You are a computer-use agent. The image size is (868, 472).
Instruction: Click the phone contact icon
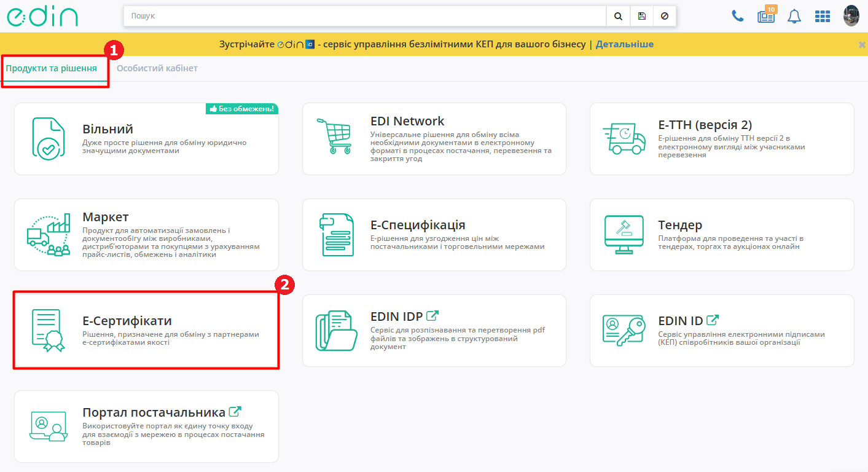[738, 16]
